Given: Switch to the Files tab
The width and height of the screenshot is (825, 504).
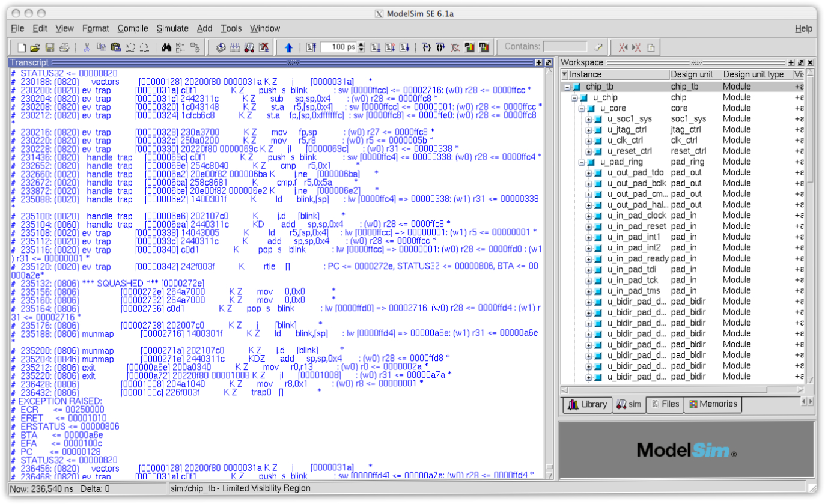Looking at the screenshot, I should pos(665,405).
